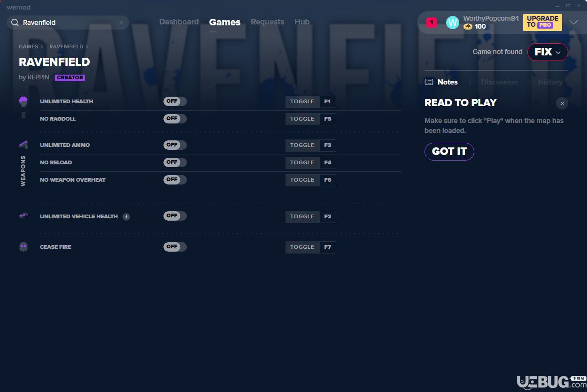Change the F1 hotkey binding
The image size is (587, 392).
[328, 102]
